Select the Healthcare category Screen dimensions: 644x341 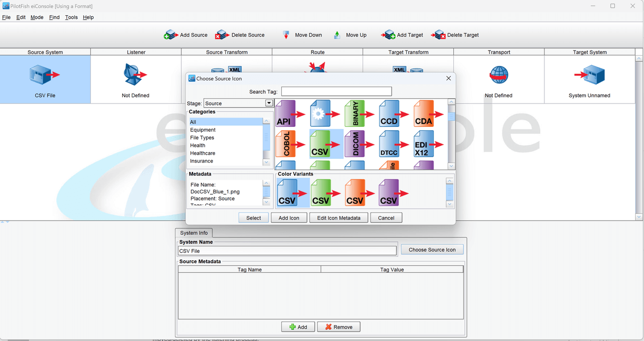(225, 153)
